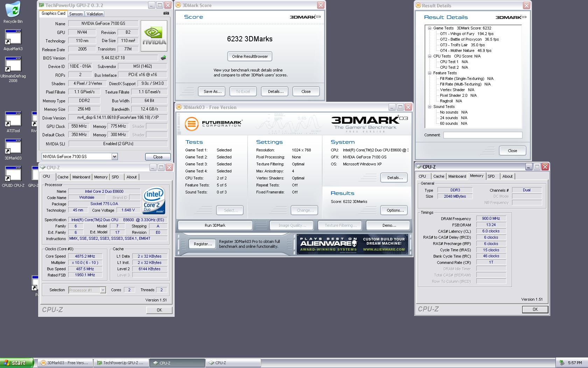Switch to 3DMark03 taskbar item
Screen dimensions: 588x368
pos(65,363)
